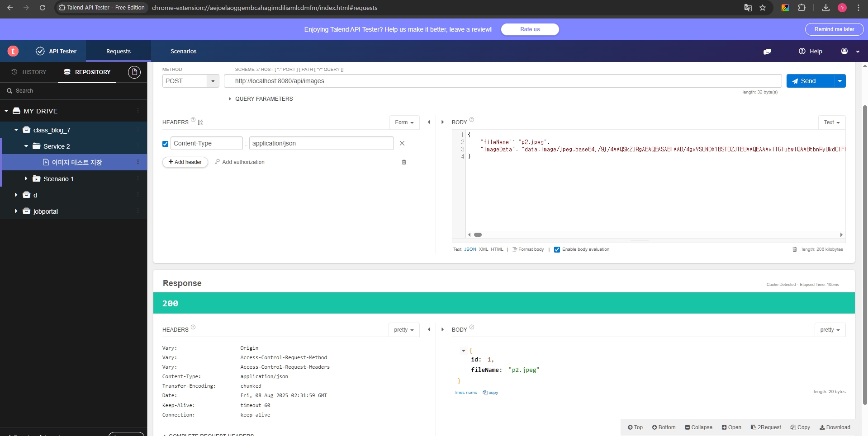Expand the Scenario 1 folder

[x=26, y=178]
